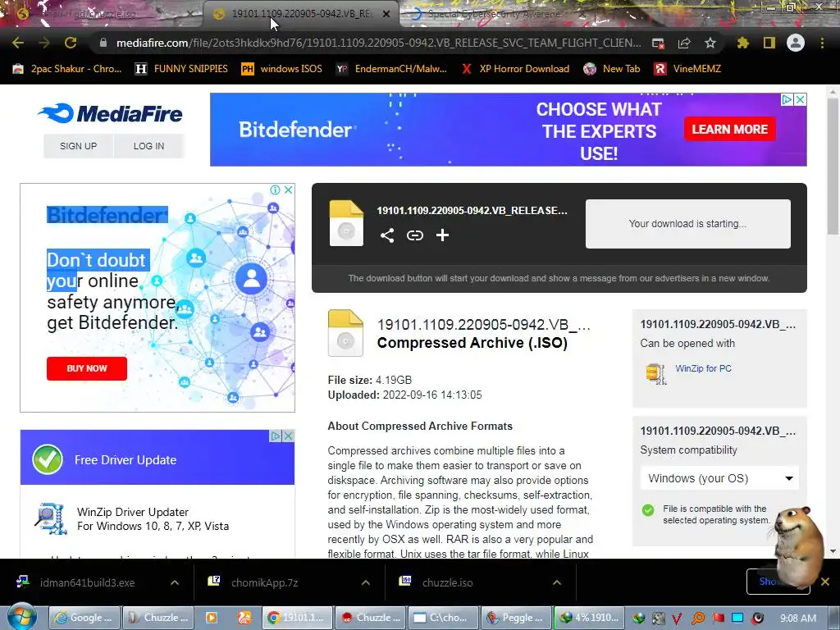Reload the MediaFire page
The image size is (840, 630).
tap(71, 43)
